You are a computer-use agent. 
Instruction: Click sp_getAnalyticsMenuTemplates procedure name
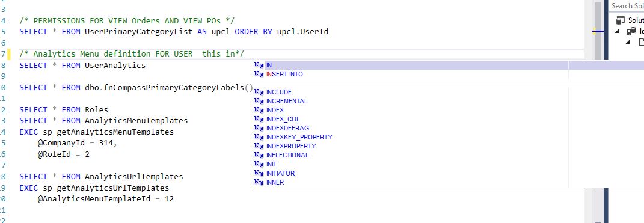tap(108, 132)
